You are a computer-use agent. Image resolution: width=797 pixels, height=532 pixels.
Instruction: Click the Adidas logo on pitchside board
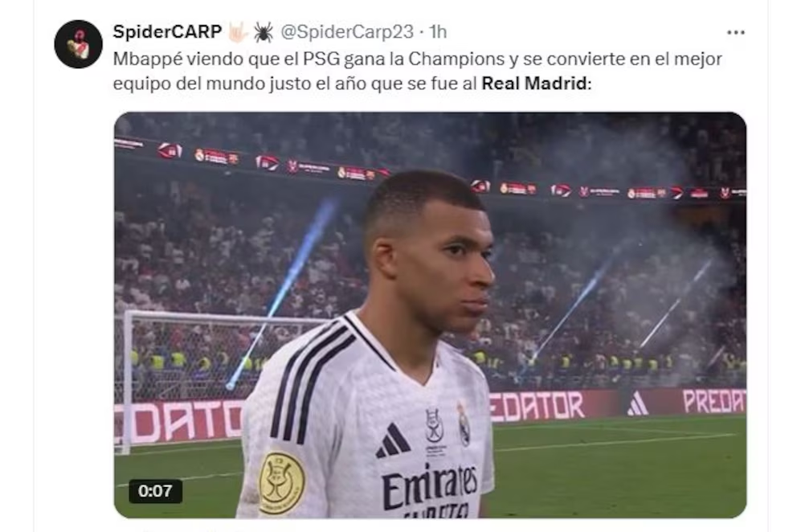coord(637,404)
